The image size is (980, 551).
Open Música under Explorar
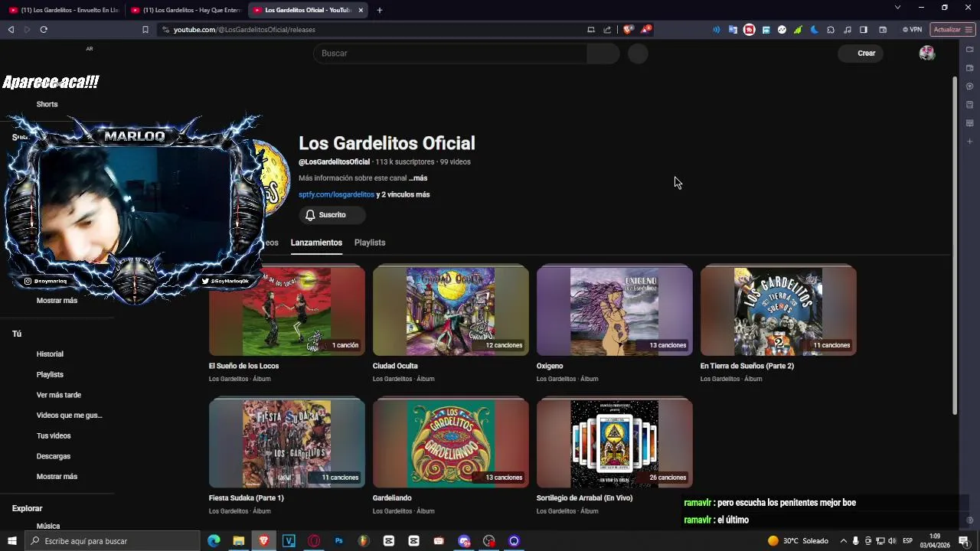pos(47,527)
